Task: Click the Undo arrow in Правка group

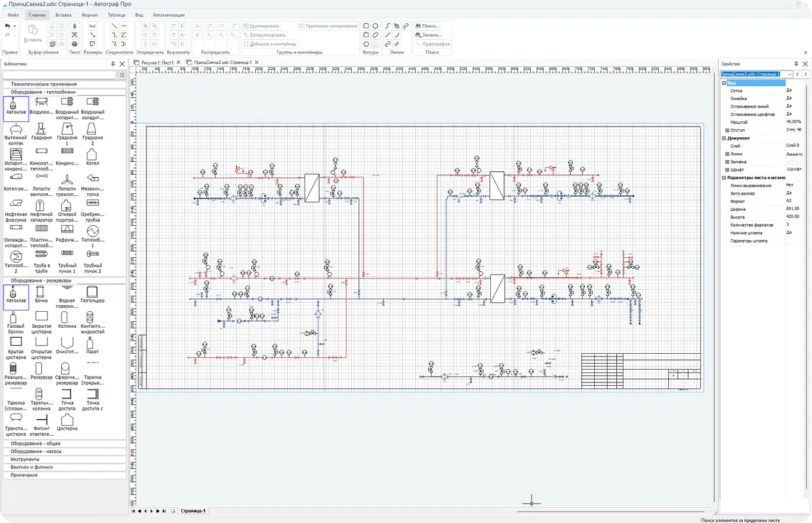Action: click(7, 26)
